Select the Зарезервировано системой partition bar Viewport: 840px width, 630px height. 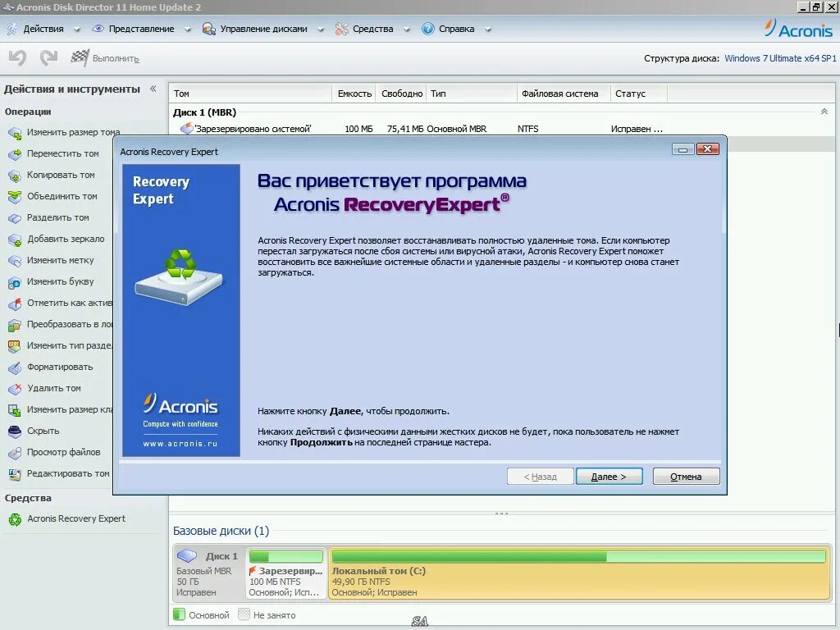286,556
